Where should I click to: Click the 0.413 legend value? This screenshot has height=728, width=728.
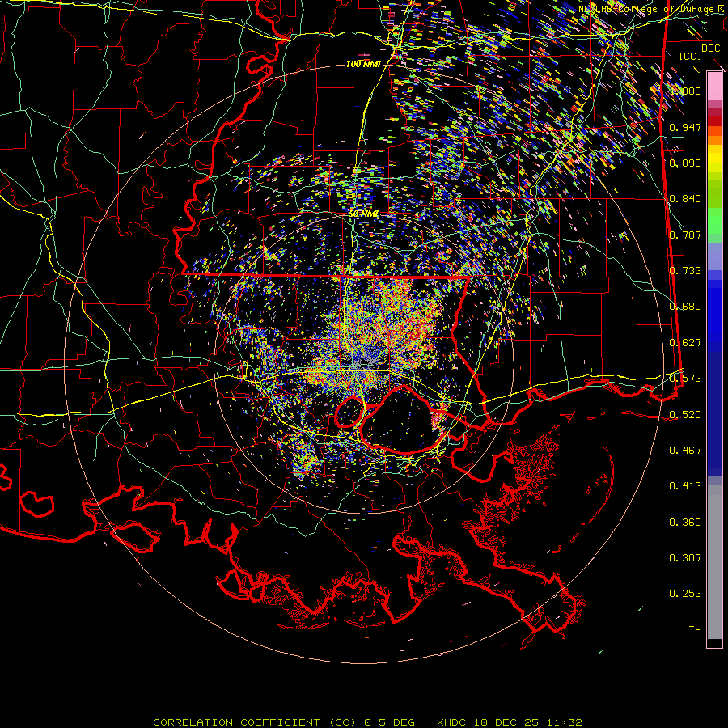[x=685, y=486]
